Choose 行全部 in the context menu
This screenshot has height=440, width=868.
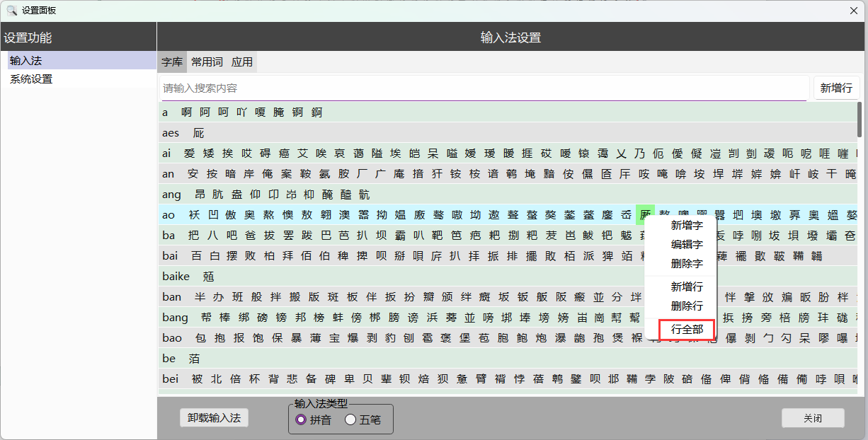[687, 329]
